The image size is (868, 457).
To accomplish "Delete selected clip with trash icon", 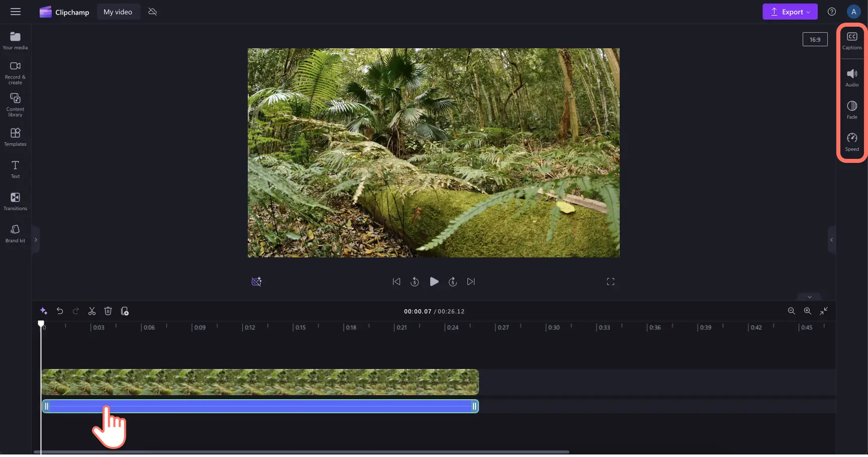I will tap(108, 311).
